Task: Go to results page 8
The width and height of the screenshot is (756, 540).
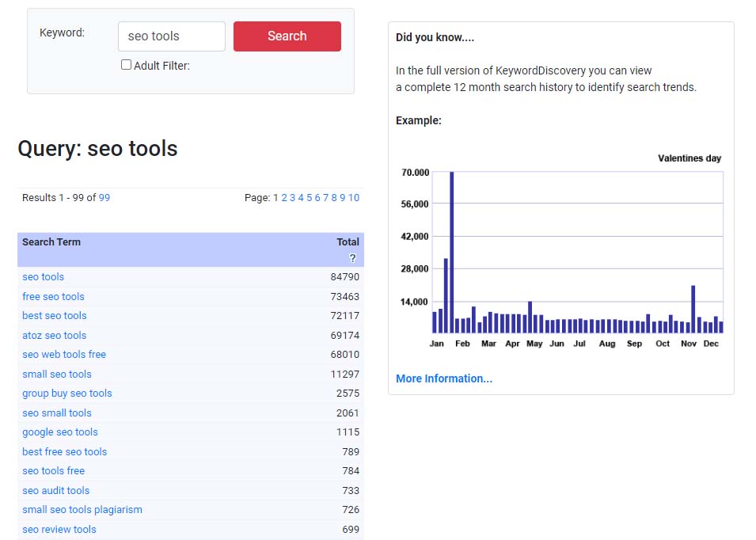Action: [x=333, y=198]
